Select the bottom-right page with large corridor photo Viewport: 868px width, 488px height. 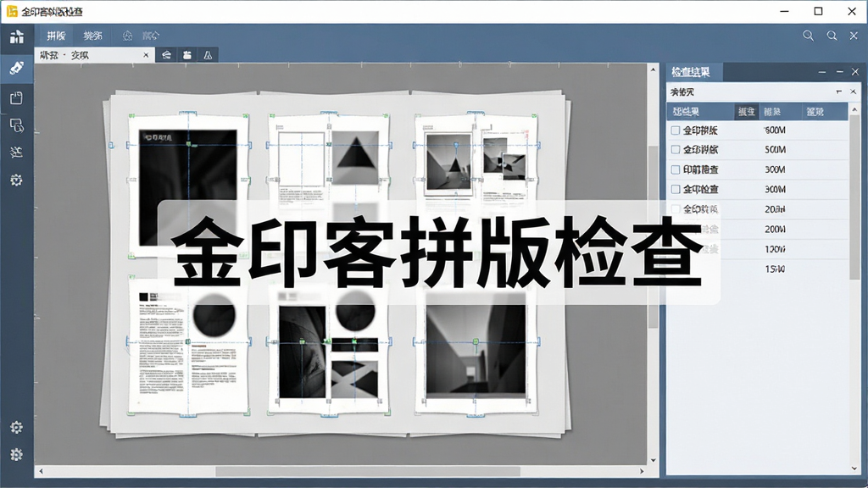click(x=476, y=354)
